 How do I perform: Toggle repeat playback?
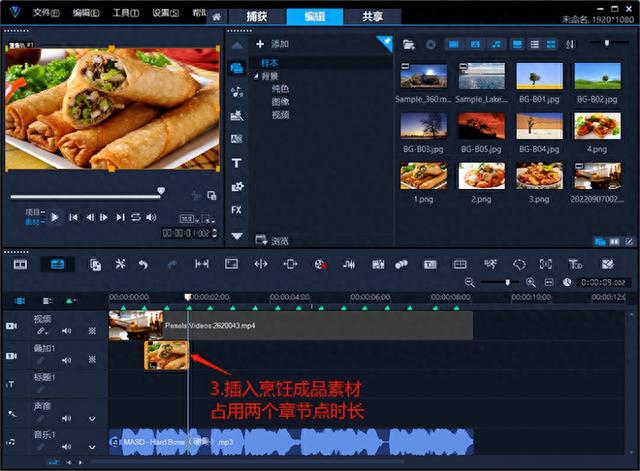tap(136, 217)
